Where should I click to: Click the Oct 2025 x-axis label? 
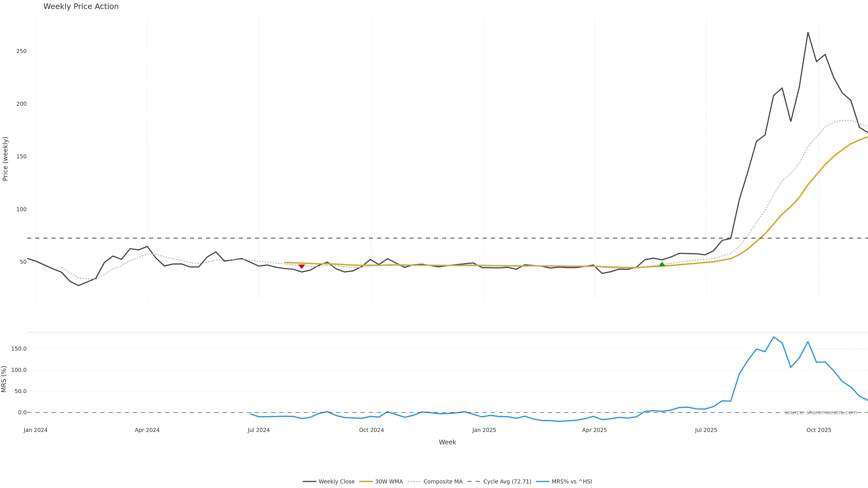point(818,430)
